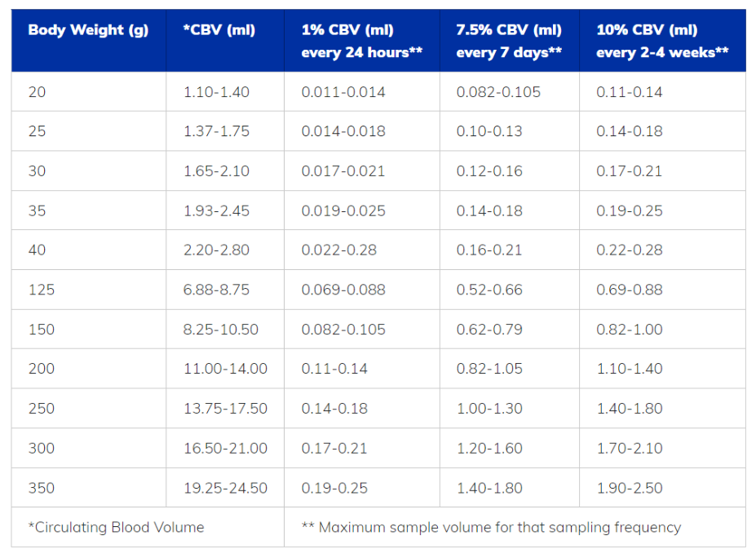Select body weight cell showing 25
The width and height of the screenshot is (756, 558).
pyautogui.click(x=38, y=131)
